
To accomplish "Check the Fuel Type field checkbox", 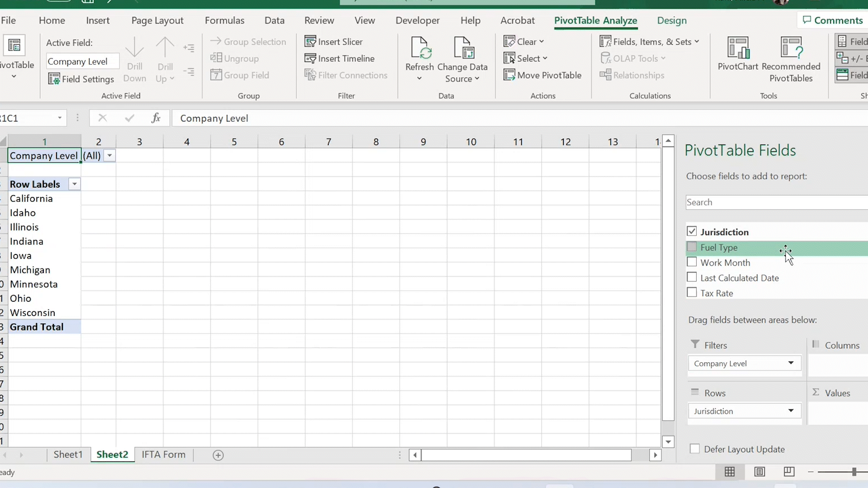I will click(x=692, y=247).
